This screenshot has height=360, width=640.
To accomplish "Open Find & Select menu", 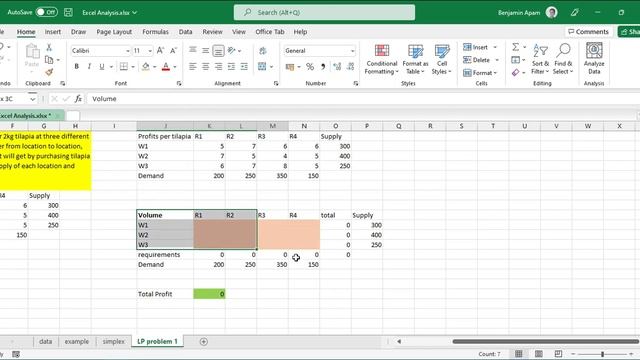I will 563,60.
